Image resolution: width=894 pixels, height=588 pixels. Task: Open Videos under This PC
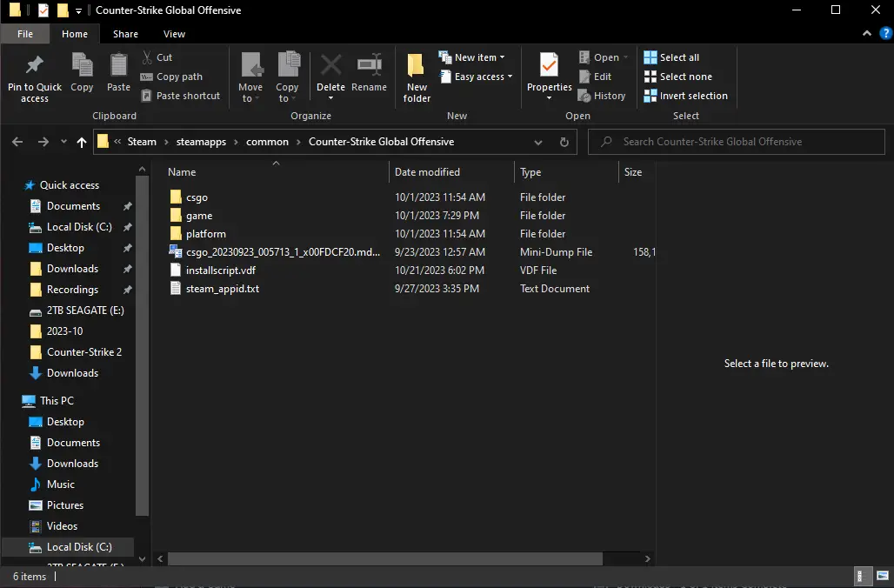tap(62, 526)
